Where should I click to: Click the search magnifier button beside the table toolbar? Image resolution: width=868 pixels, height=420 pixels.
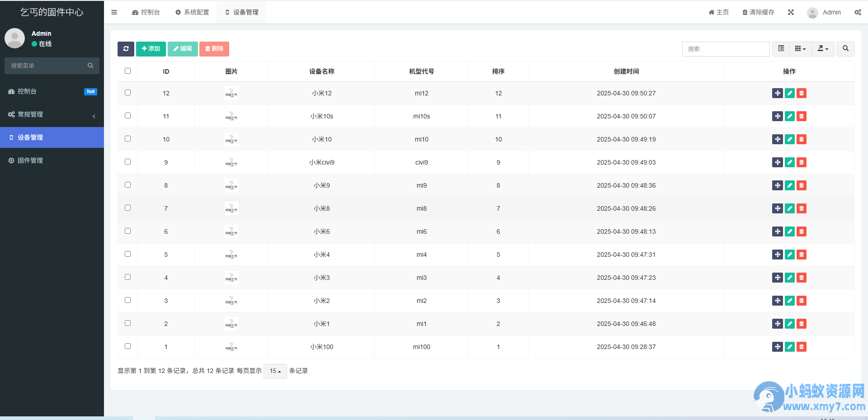pos(845,49)
